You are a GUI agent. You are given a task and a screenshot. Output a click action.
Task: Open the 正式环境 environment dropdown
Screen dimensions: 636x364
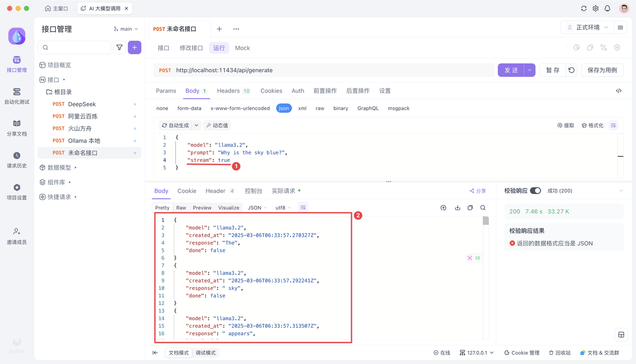click(588, 27)
